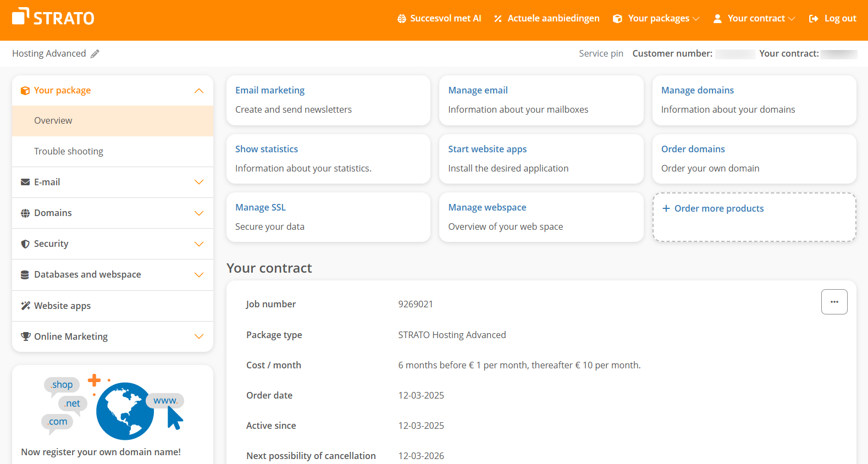Click the STRATO logo
The height and width of the screenshot is (464, 868).
pos(53,18)
